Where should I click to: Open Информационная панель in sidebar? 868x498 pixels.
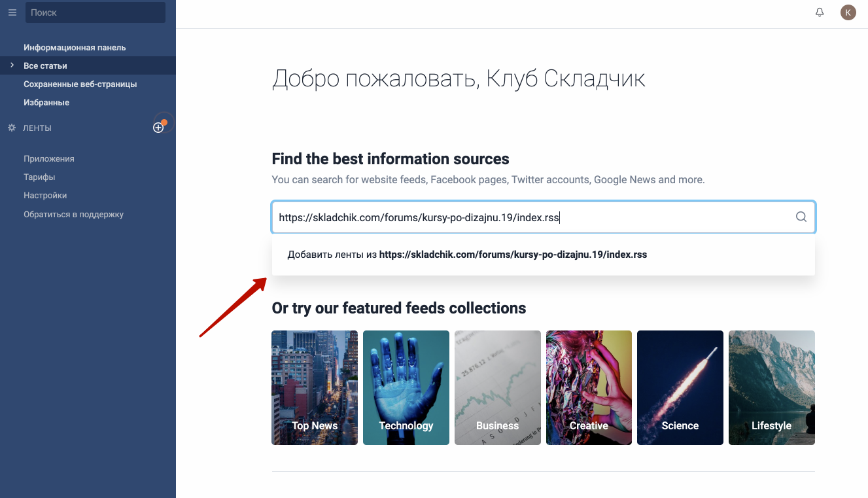pyautogui.click(x=75, y=48)
